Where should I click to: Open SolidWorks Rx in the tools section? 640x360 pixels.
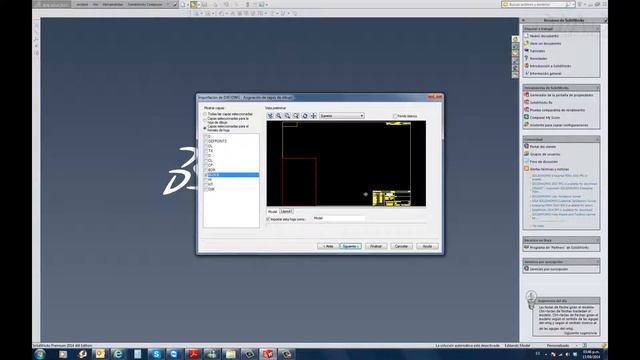click(541, 102)
